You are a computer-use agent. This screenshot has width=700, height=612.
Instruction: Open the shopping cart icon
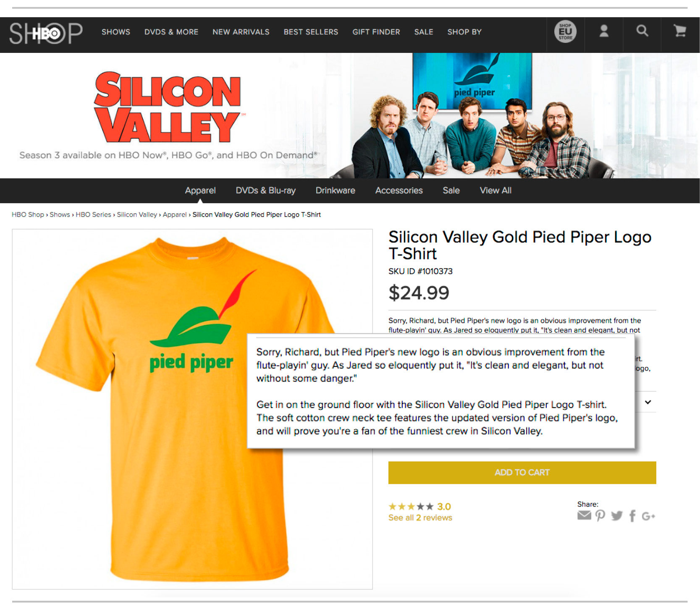[x=680, y=31]
